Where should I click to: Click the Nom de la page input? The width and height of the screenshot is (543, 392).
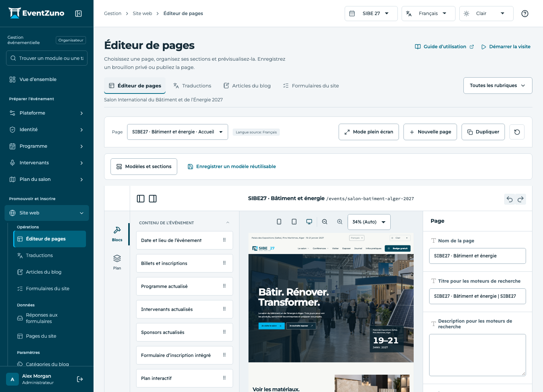click(477, 256)
